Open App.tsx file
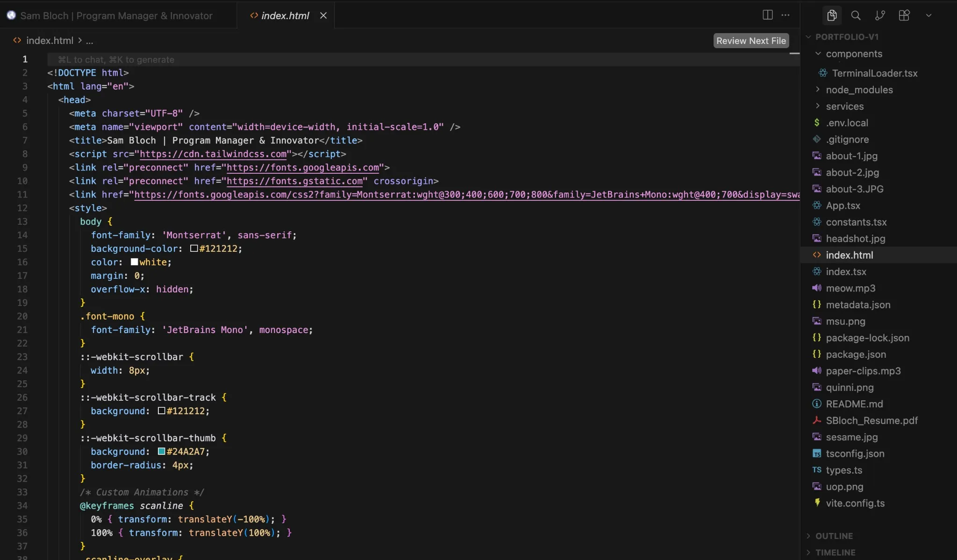The width and height of the screenshot is (957, 560). coord(843,206)
